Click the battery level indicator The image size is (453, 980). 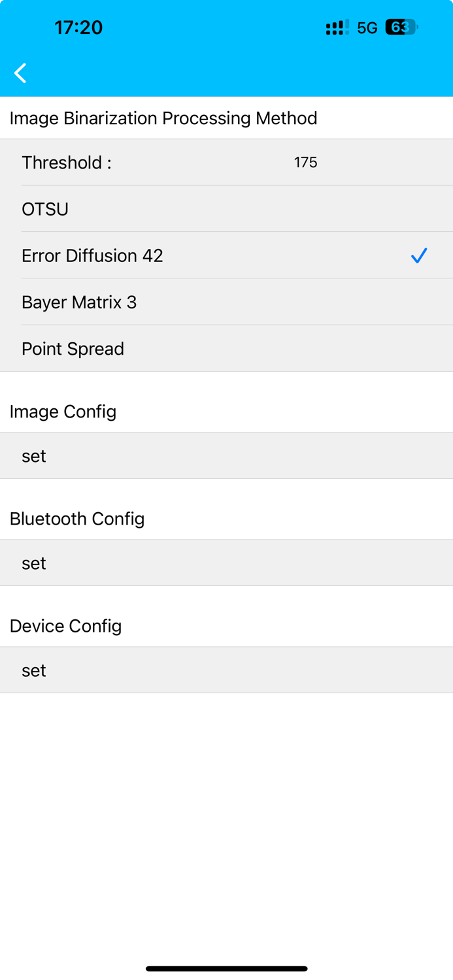click(x=401, y=27)
